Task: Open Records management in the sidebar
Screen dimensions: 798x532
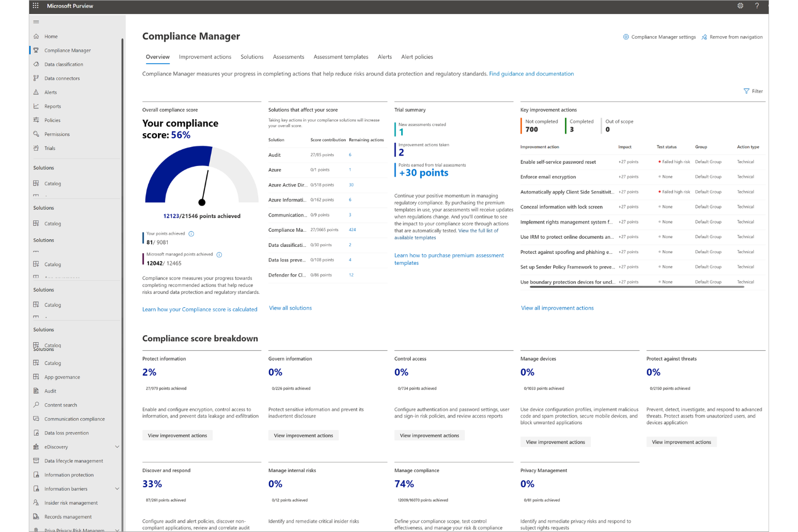Action: tap(67, 516)
